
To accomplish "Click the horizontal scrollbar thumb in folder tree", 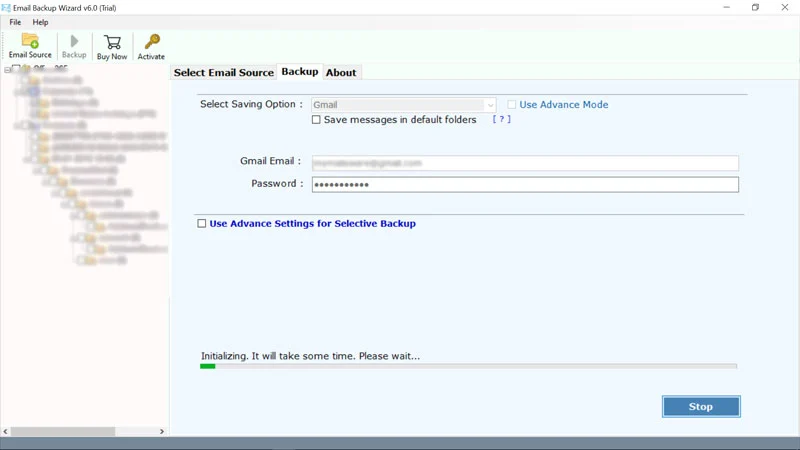I will [63, 432].
